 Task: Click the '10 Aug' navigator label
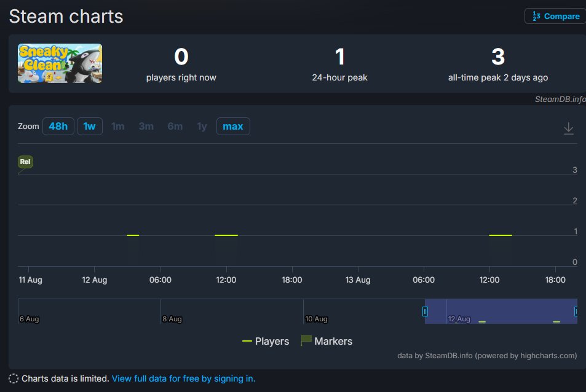[316, 319]
